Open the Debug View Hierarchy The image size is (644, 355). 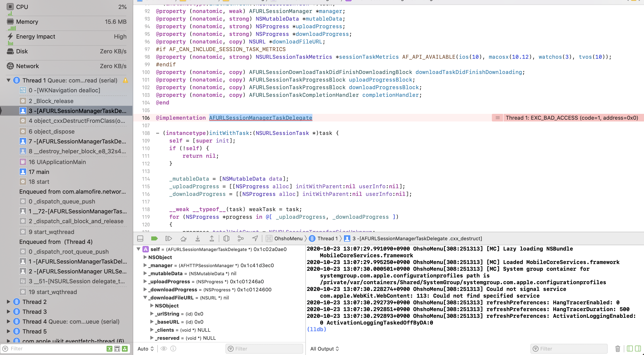[226, 238]
